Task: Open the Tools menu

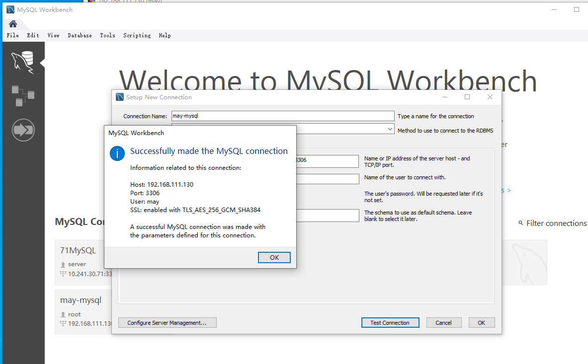Action: (107, 35)
